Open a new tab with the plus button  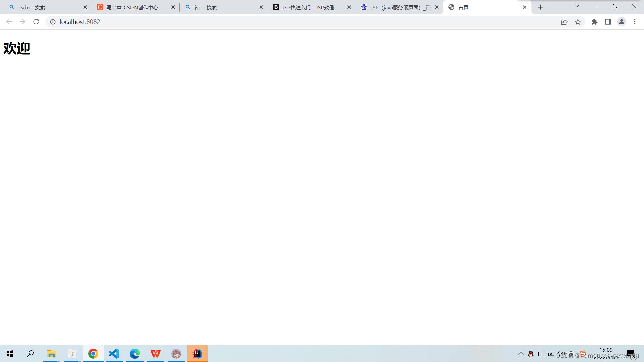(x=540, y=7)
